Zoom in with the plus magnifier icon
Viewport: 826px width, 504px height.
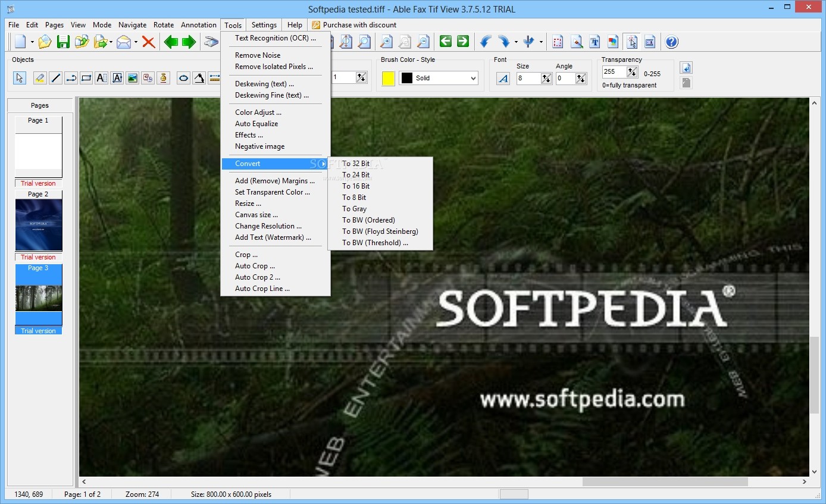click(x=386, y=42)
